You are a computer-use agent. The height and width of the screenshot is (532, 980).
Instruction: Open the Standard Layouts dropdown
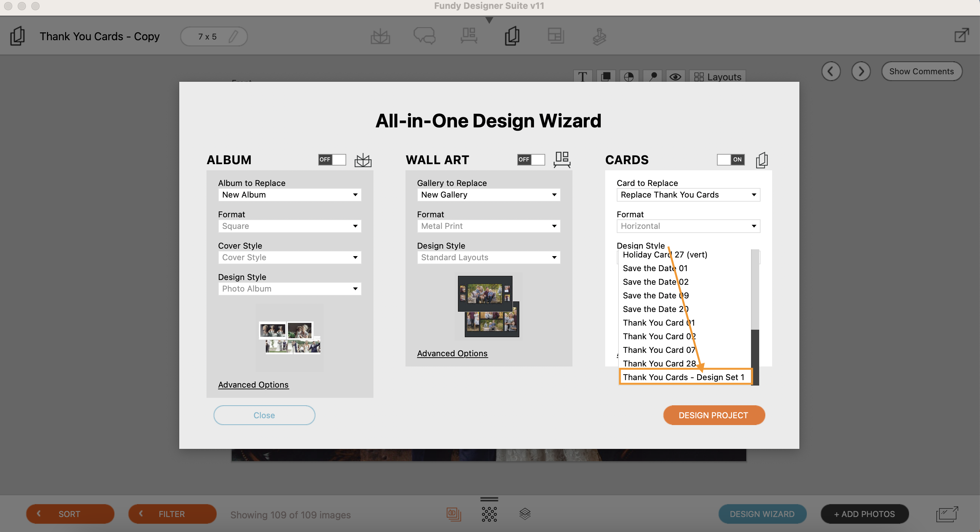[x=489, y=257]
